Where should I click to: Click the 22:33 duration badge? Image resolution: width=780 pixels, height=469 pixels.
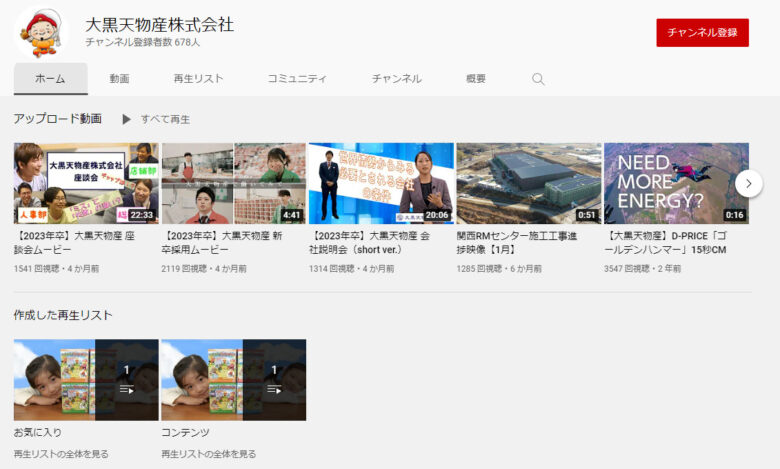(142, 215)
